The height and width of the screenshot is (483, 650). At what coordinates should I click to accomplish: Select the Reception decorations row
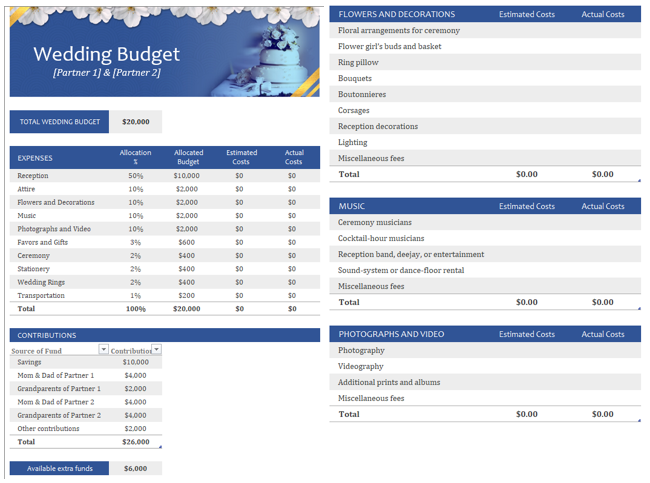point(485,126)
